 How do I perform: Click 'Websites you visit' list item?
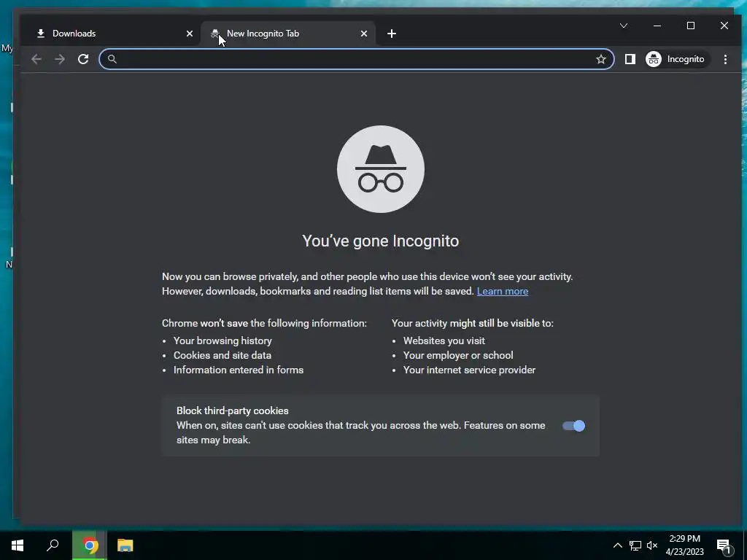click(444, 341)
